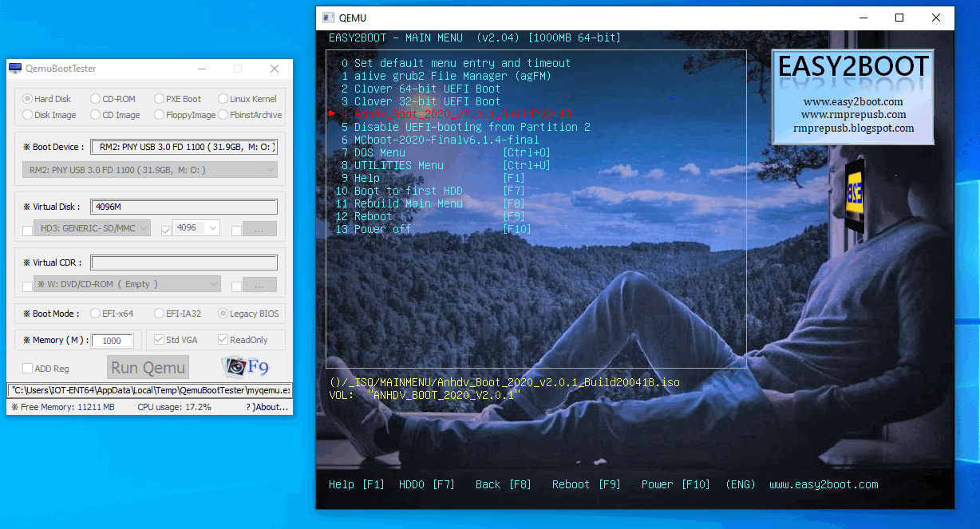Choose EFI-x64 boot mode
The image size is (980, 529).
[x=95, y=314]
